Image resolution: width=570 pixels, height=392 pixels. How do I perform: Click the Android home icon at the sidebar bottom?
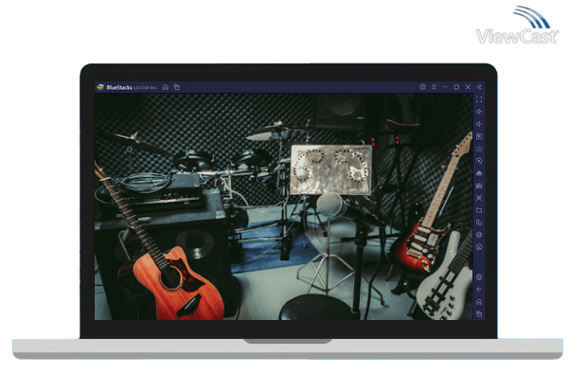point(479,302)
